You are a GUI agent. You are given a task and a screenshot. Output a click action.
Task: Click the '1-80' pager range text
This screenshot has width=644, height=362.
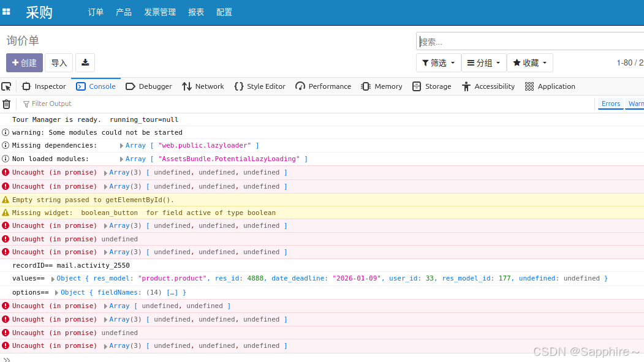[x=624, y=63]
